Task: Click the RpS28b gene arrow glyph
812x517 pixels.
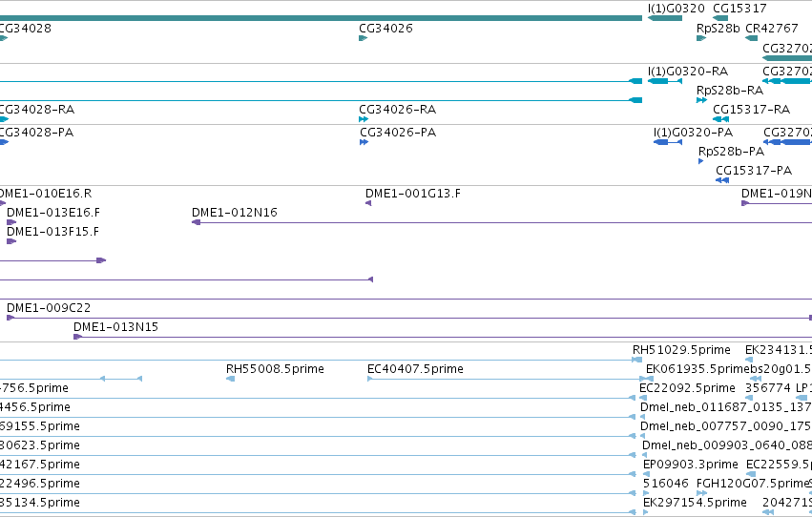Action: pos(701,38)
